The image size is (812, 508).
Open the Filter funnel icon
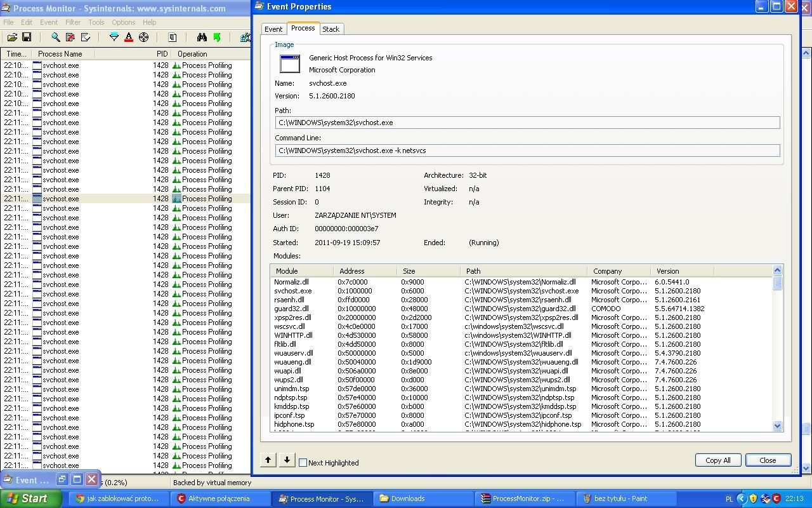tap(114, 37)
